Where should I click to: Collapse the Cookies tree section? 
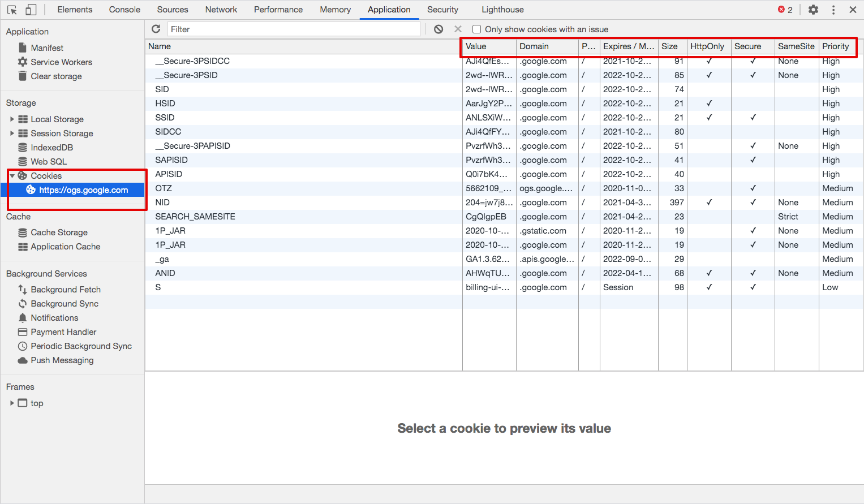12,176
